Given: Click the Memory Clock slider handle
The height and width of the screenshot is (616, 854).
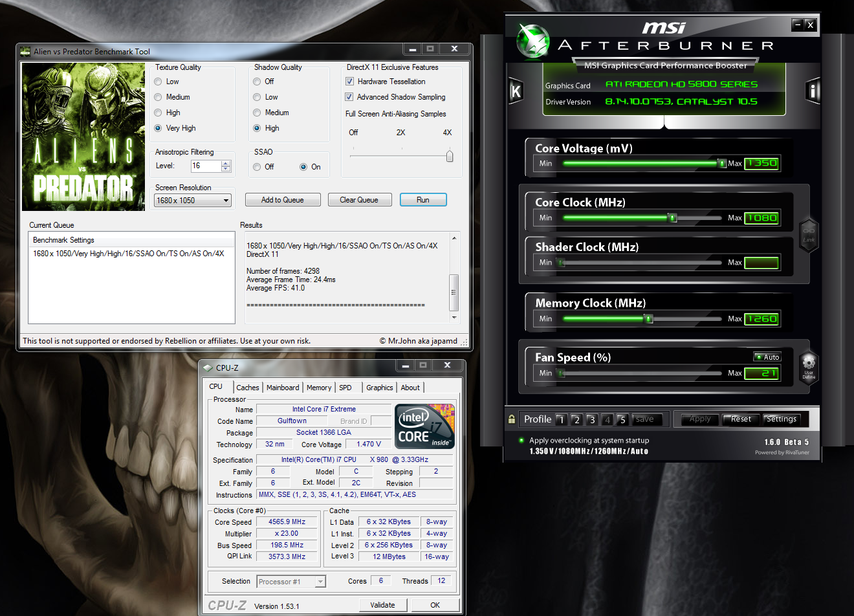Looking at the screenshot, I should [648, 318].
